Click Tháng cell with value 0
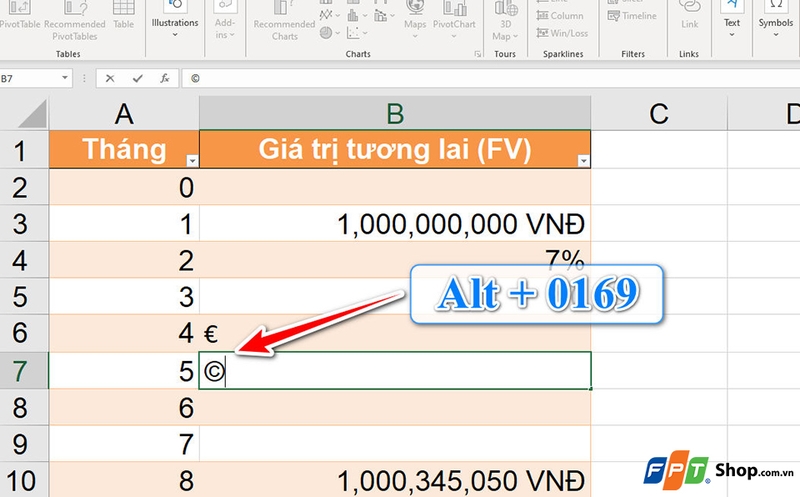This screenshot has height=497, width=800. 124,187
